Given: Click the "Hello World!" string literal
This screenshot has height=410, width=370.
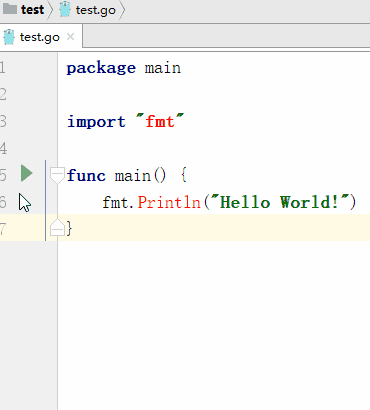Looking at the screenshot, I should click(x=281, y=202).
